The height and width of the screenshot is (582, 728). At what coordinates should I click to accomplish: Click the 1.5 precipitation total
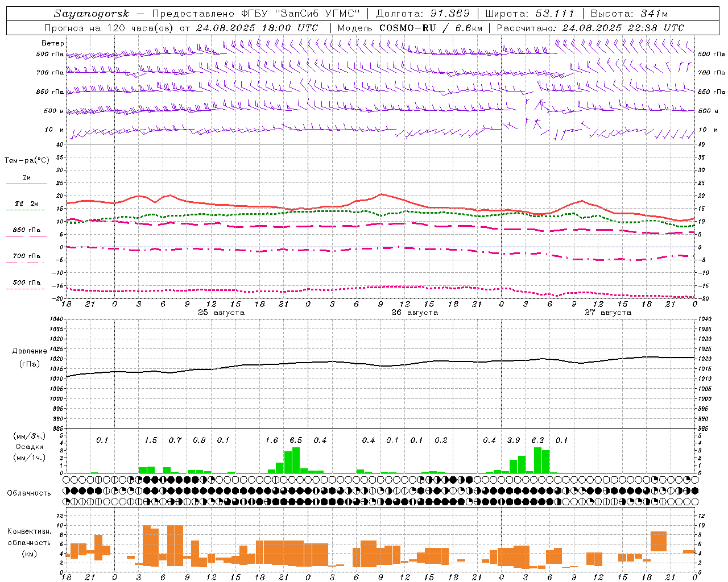tap(151, 440)
